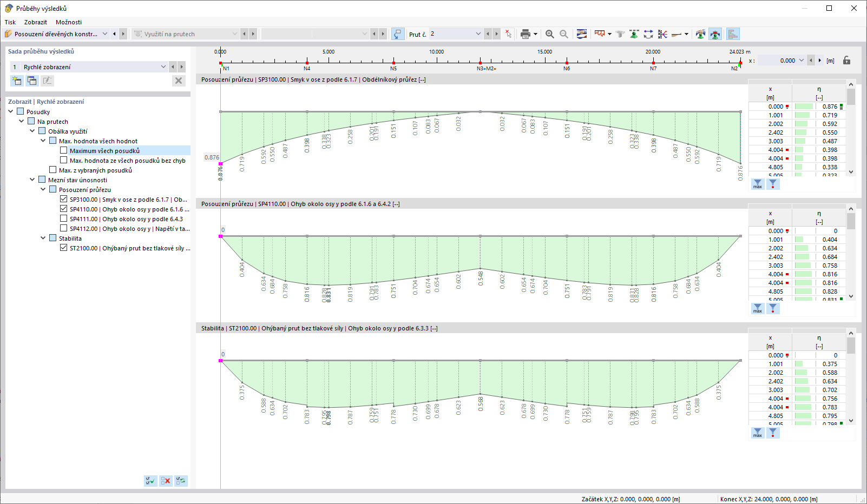
Task: Click the delete sada (X) icon
Action: (179, 81)
